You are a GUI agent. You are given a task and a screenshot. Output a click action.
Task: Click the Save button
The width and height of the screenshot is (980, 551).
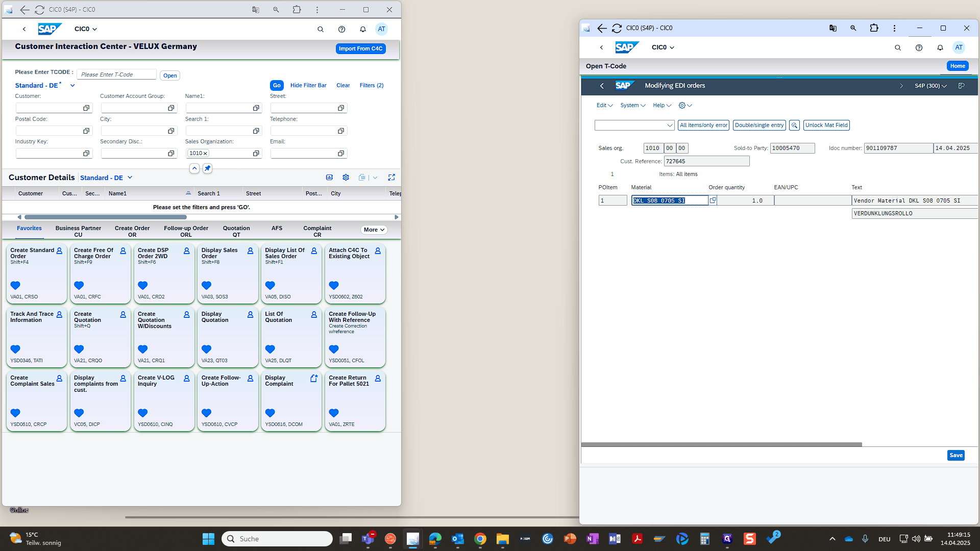pyautogui.click(x=956, y=456)
